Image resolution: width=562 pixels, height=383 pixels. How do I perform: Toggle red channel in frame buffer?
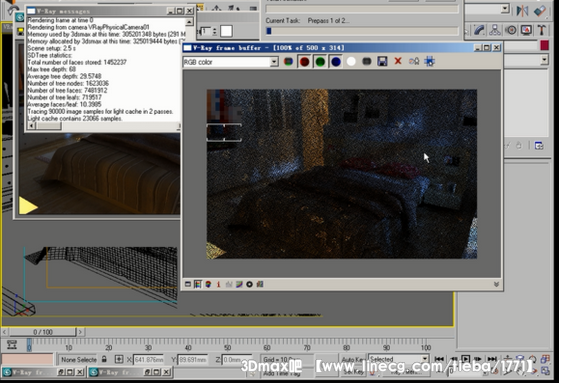[x=304, y=62]
